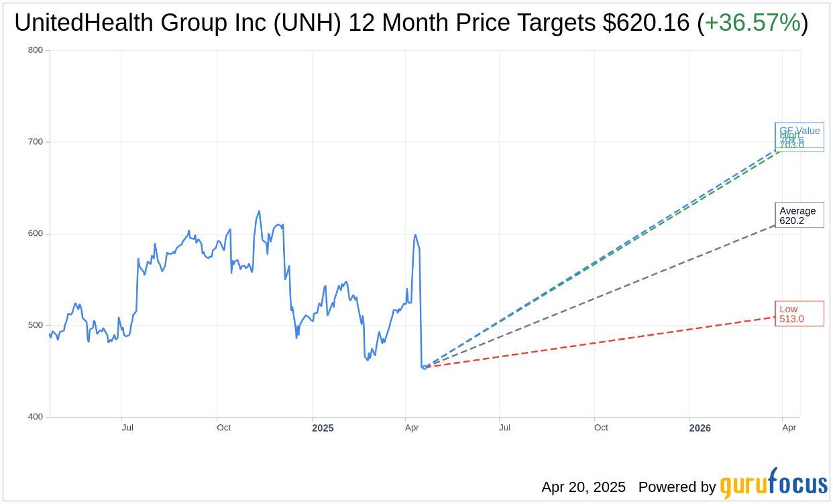Click the bold 2025 x-axis label
Screen dimensions: 833x504
coord(323,428)
